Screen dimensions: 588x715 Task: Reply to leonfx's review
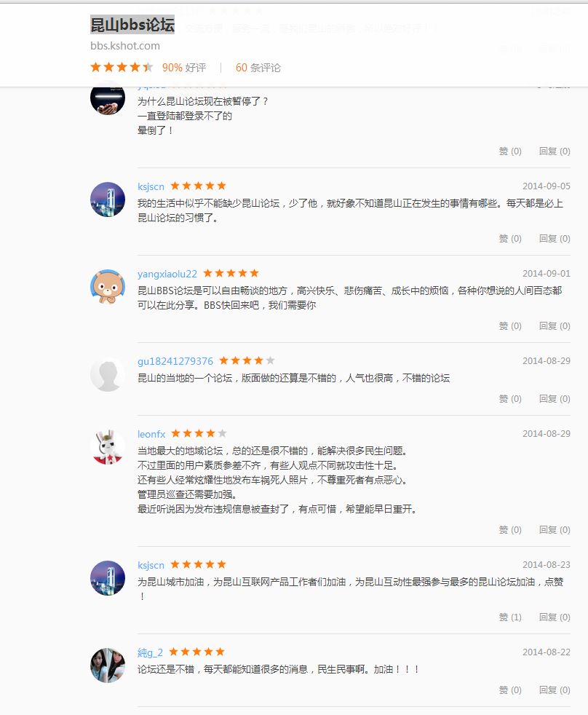(555, 530)
